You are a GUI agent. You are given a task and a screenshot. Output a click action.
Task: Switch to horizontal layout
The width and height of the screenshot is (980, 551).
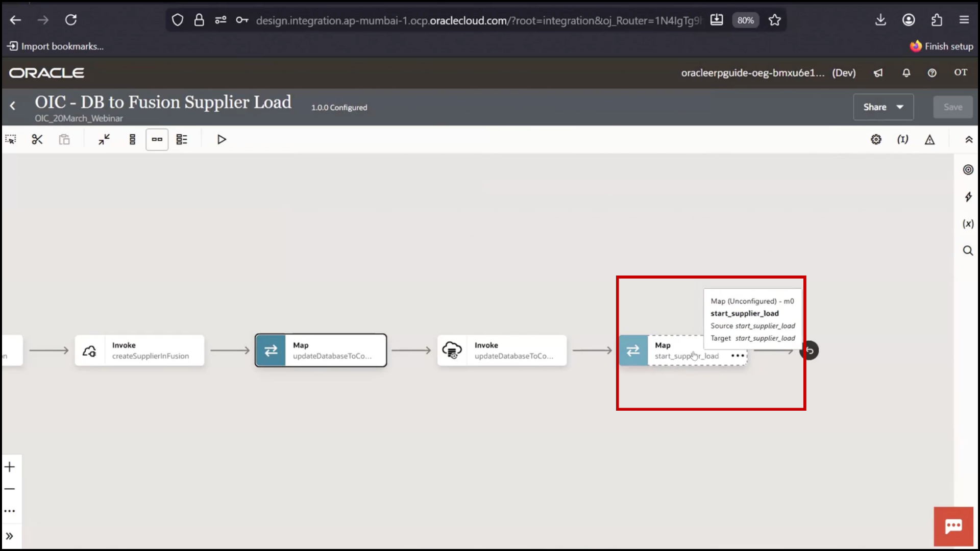pos(157,139)
